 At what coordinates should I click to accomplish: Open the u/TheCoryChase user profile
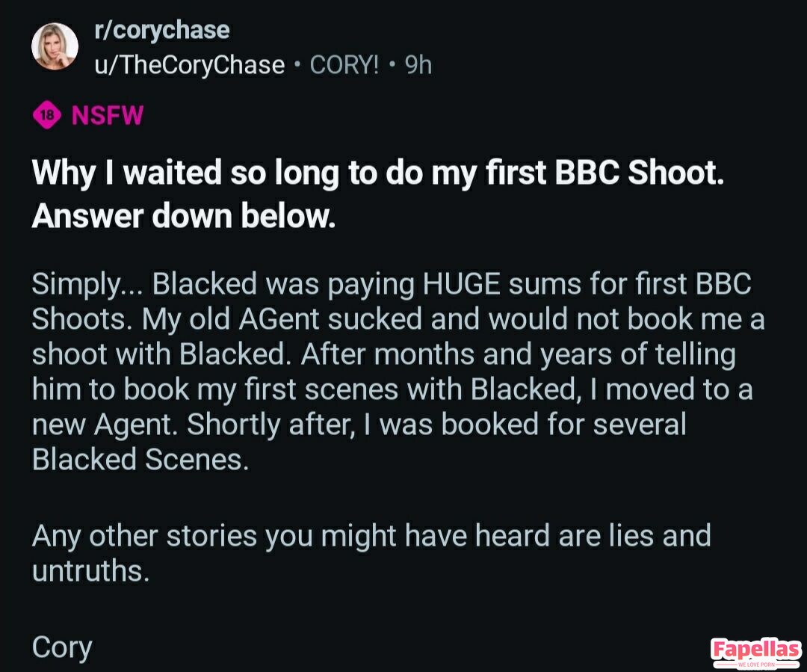189,65
